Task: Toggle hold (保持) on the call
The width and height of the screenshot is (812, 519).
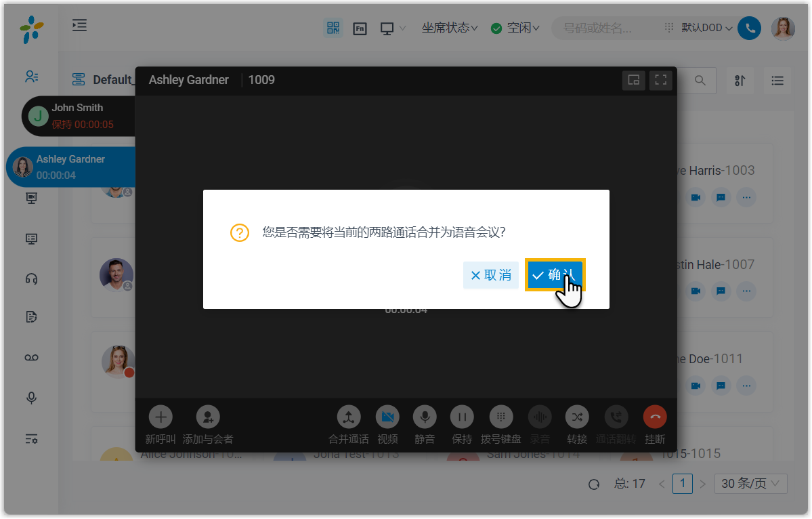Action: pos(462,417)
